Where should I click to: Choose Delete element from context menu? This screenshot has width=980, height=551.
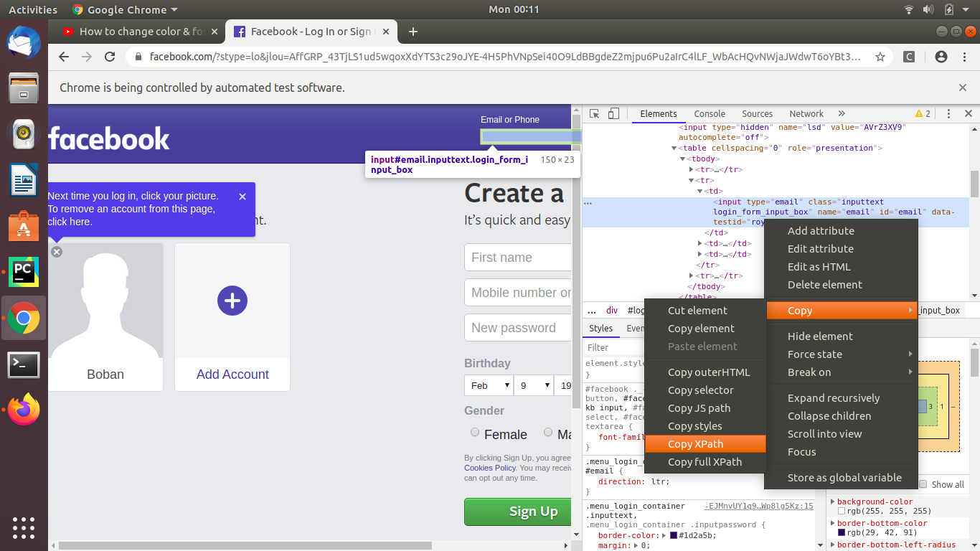pos(841,285)
